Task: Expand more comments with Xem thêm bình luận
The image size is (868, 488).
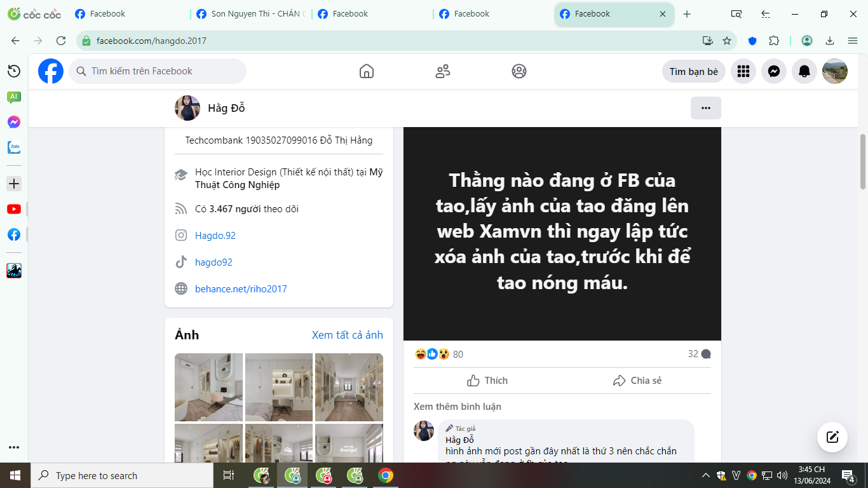Action: [x=458, y=407]
